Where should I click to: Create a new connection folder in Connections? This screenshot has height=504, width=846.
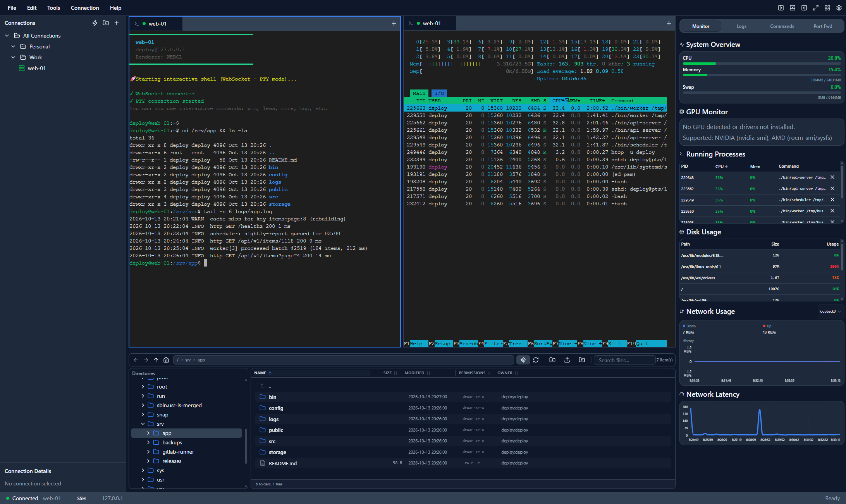tap(106, 23)
